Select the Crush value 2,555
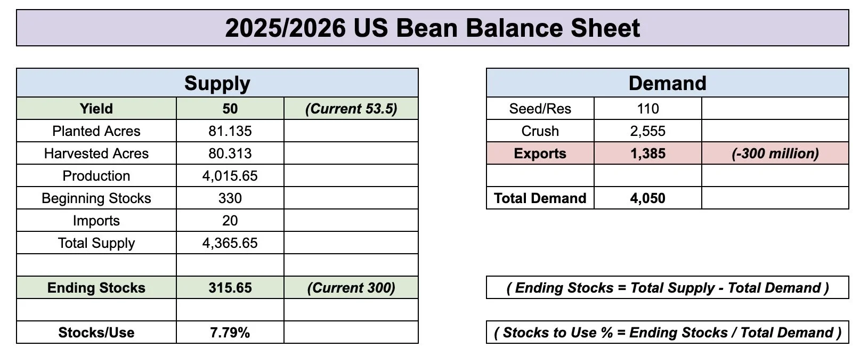 tap(648, 131)
